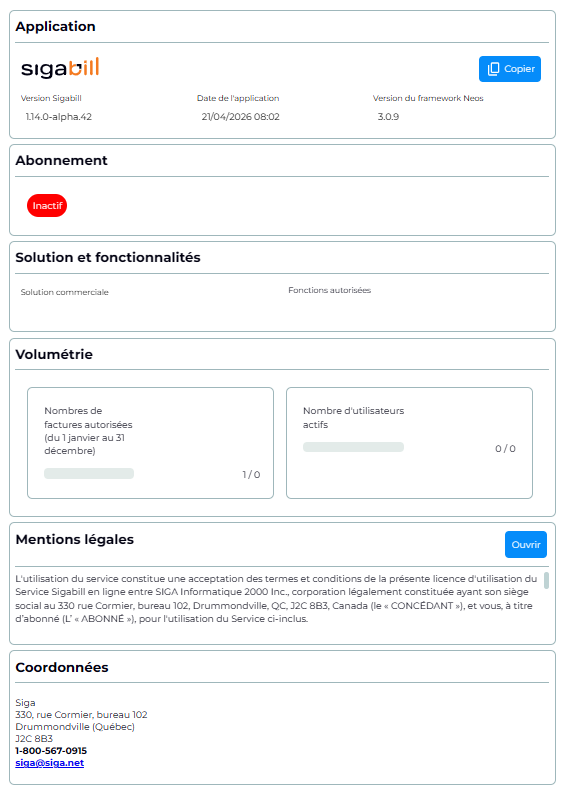565x792 pixels.
Task: Click the red Inactif status badge
Action: pyautogui.click(x=47, y=206)
